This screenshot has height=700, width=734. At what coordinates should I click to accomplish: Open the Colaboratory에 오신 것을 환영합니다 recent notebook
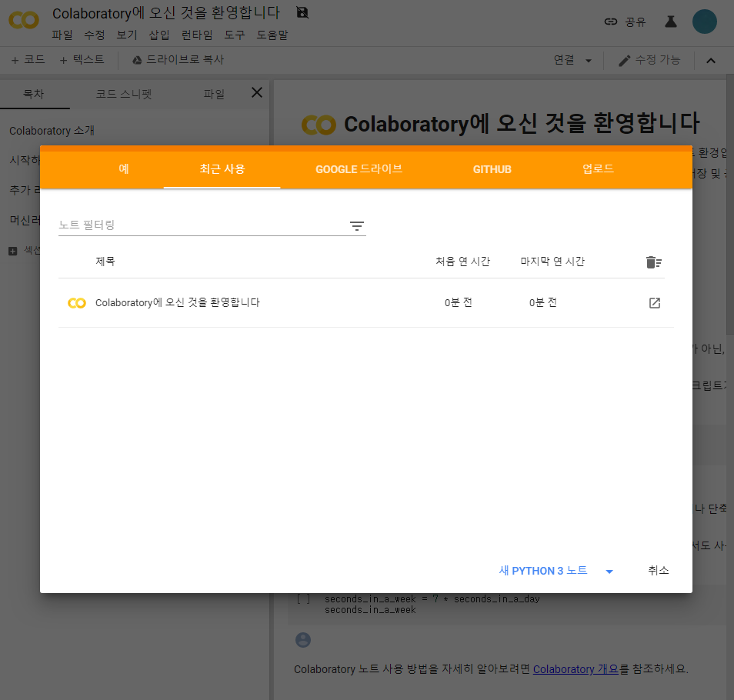[177, 303]
